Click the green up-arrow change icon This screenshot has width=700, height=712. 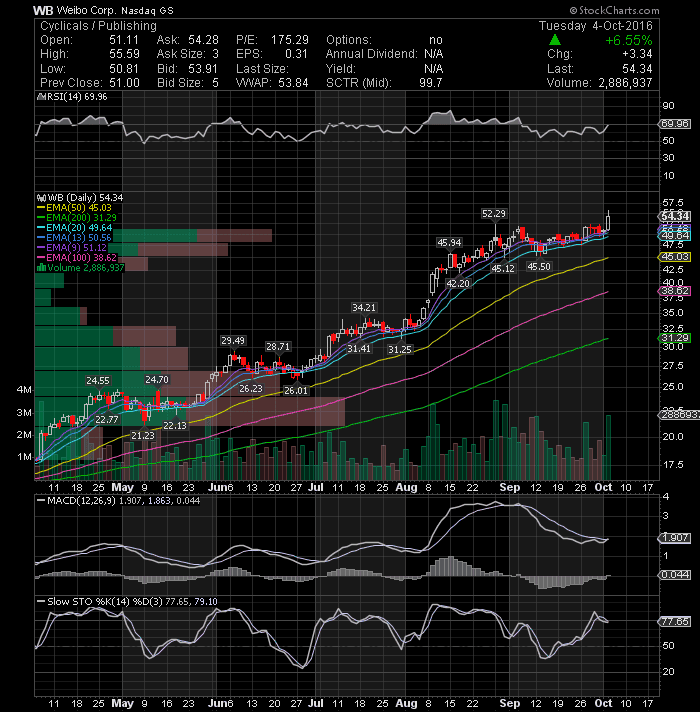tap(555, 40)
